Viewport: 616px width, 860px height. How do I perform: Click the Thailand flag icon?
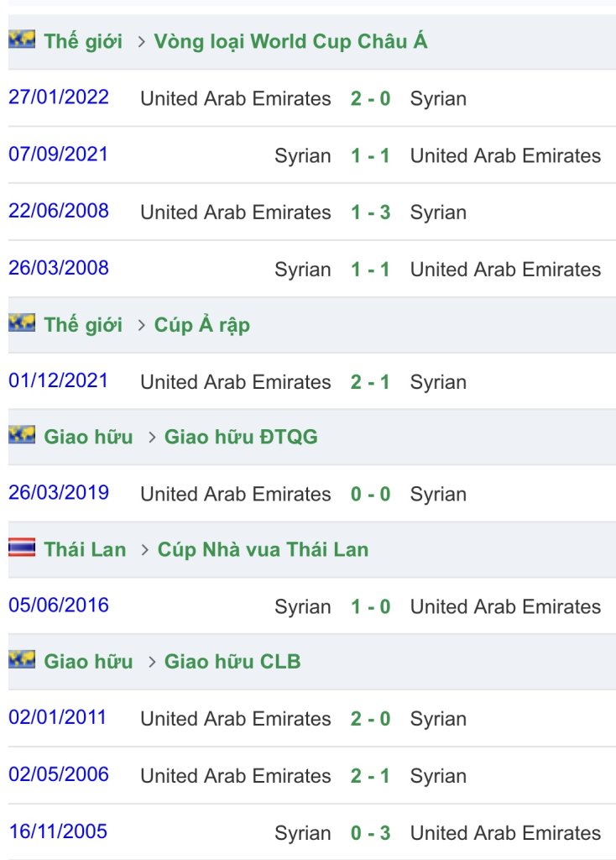click(22, 548)
